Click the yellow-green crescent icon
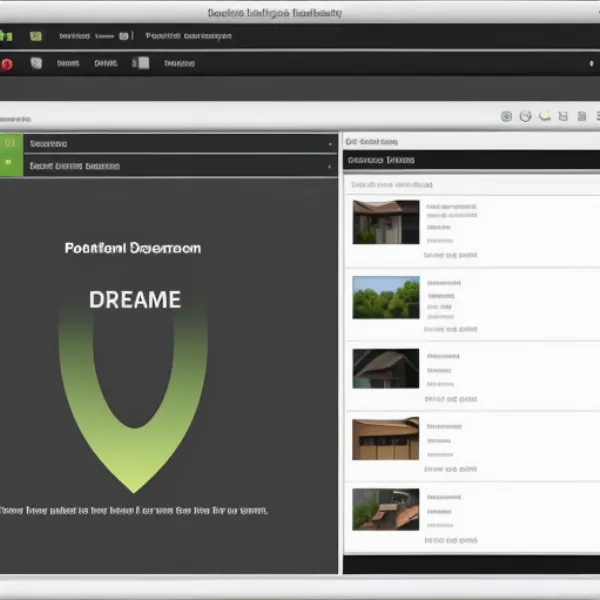The height and width of the screenshot is (600, 600). click(x=545, y=116)
